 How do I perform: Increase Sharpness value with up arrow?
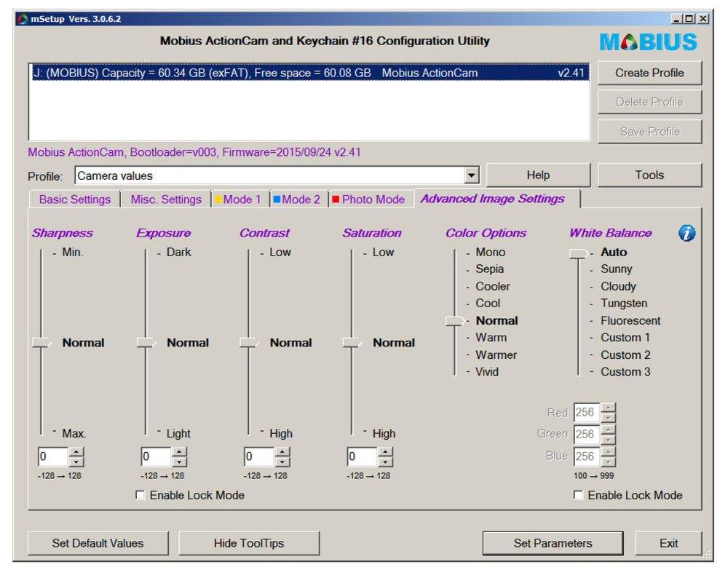point(76,451)
